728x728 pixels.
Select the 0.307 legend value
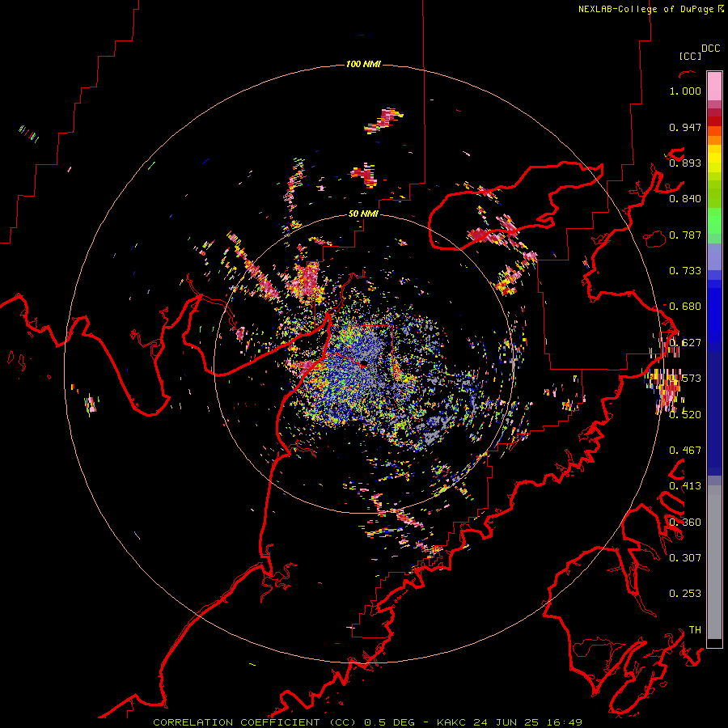click(685, 557)
